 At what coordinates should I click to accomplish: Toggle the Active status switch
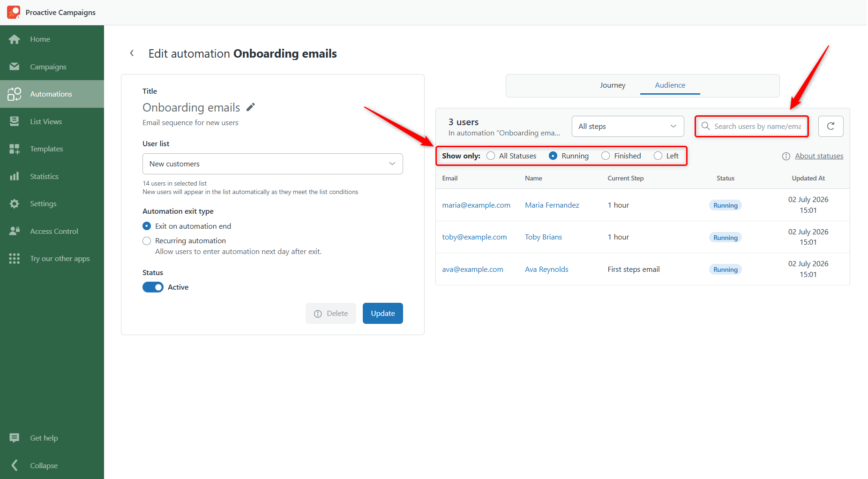click(153, 287)
